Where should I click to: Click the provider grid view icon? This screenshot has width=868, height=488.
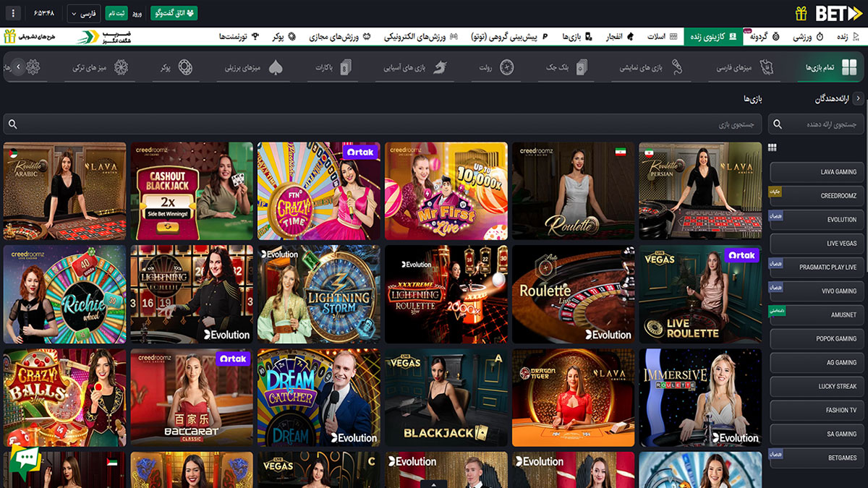pyautogui.click(x=773, y=147)
